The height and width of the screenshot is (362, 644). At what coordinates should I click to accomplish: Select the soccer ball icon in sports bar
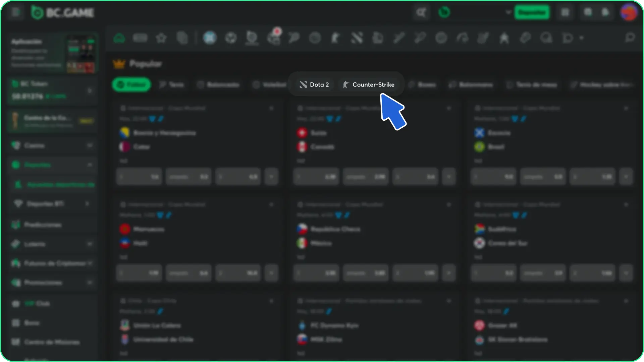tap(231, 38)
